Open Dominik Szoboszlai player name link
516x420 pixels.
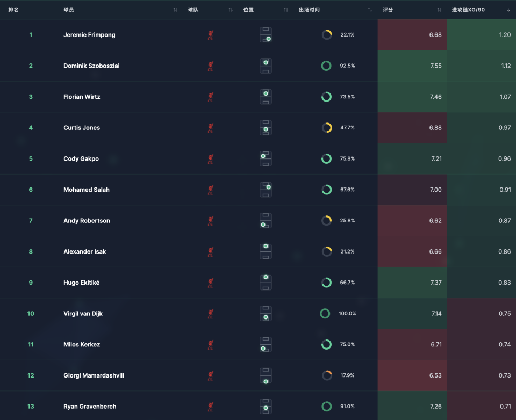click(91, 66)
